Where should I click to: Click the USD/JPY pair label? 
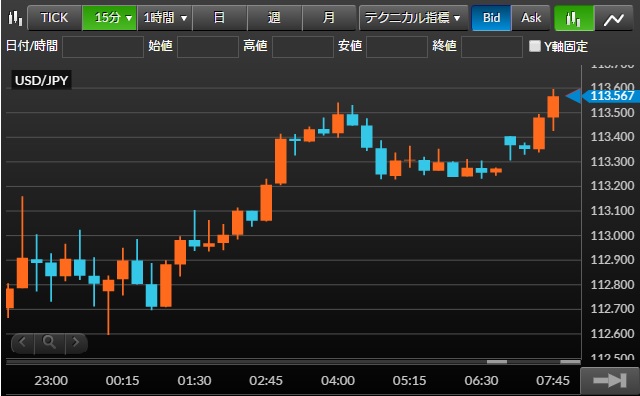41,80
